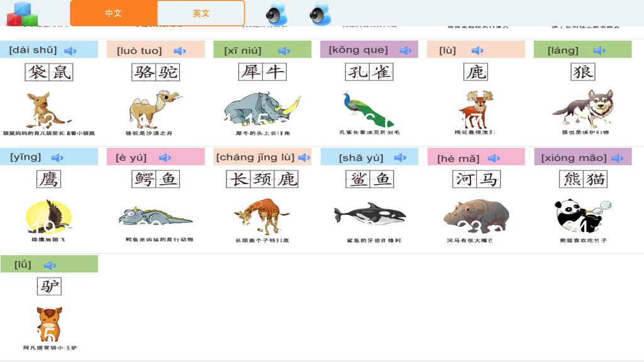The width and height of the screenshot is (644, 362).
Task: Click the characters 袋鼠
Action: click(49, 72)
